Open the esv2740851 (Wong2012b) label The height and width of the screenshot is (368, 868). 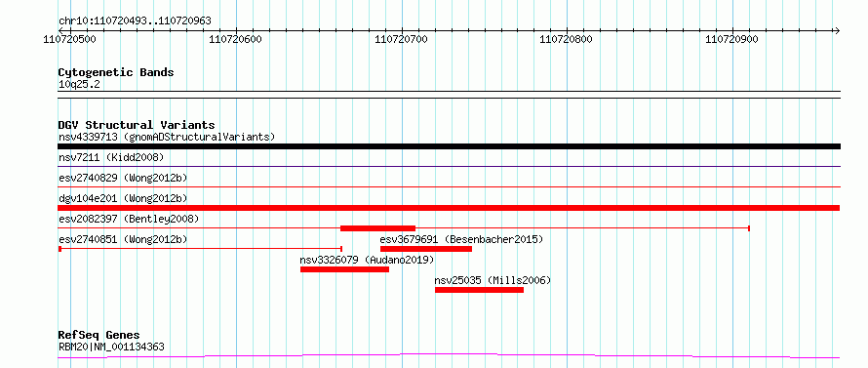(123, 239)
